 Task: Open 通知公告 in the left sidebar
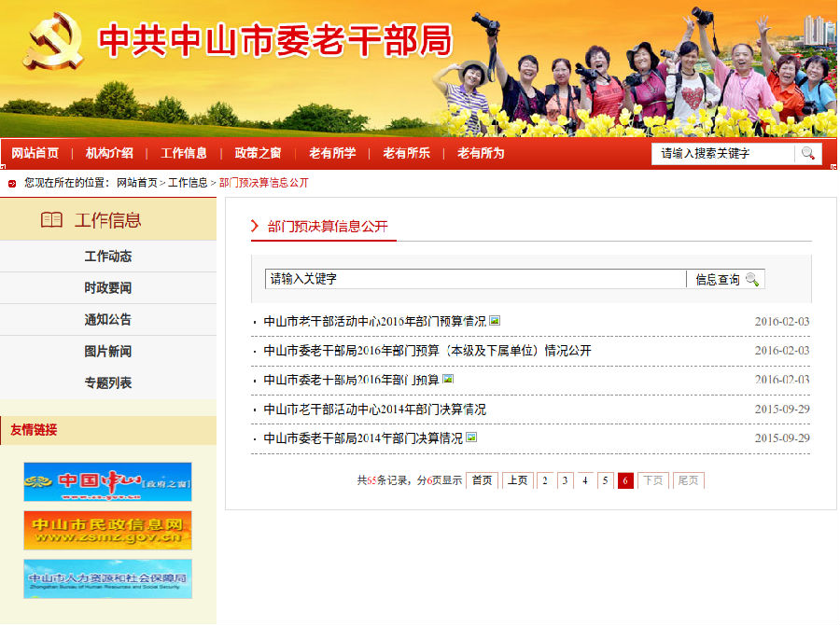(107, 320)
